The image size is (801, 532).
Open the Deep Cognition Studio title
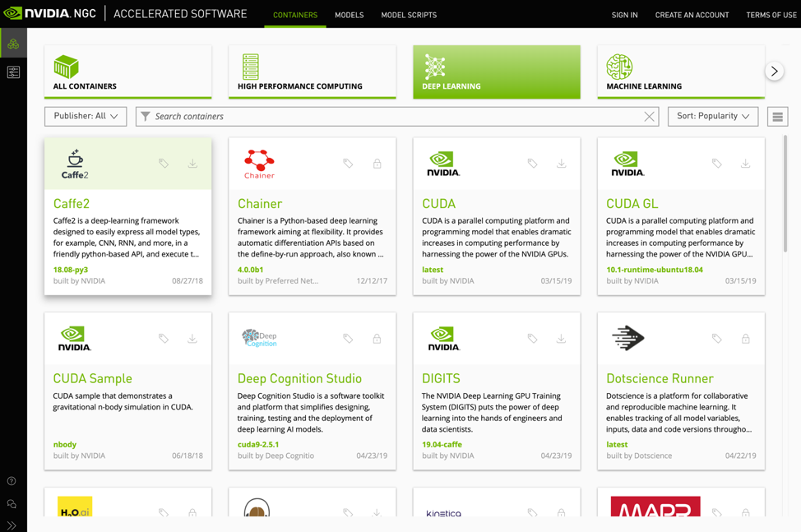tap(299, 378)
